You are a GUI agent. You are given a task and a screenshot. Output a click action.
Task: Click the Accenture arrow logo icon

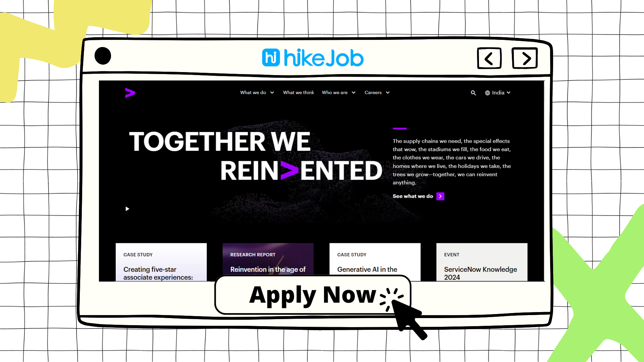[130, 93]
